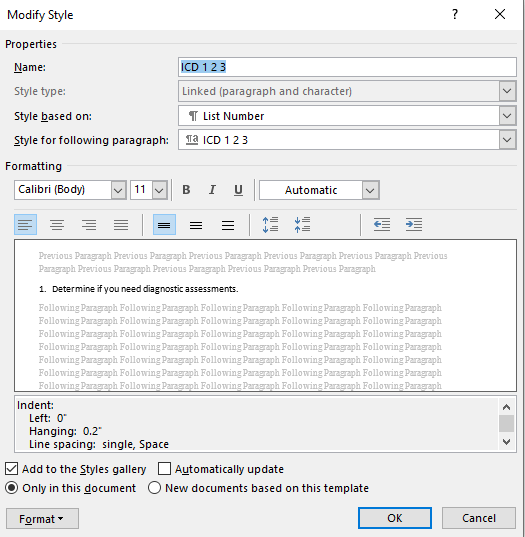Open the Style based on dropdown
This screenshot has height=537, width=525.
coord(507,116)
